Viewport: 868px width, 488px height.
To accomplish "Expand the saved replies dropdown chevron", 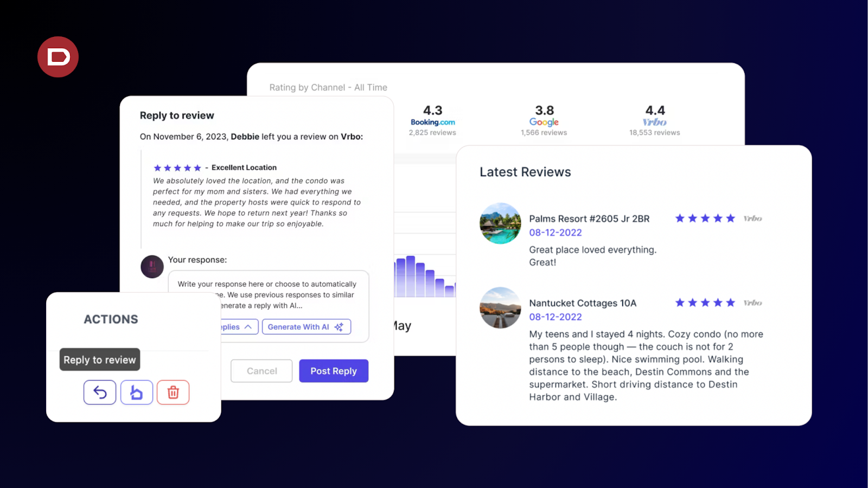I will 248,327.
